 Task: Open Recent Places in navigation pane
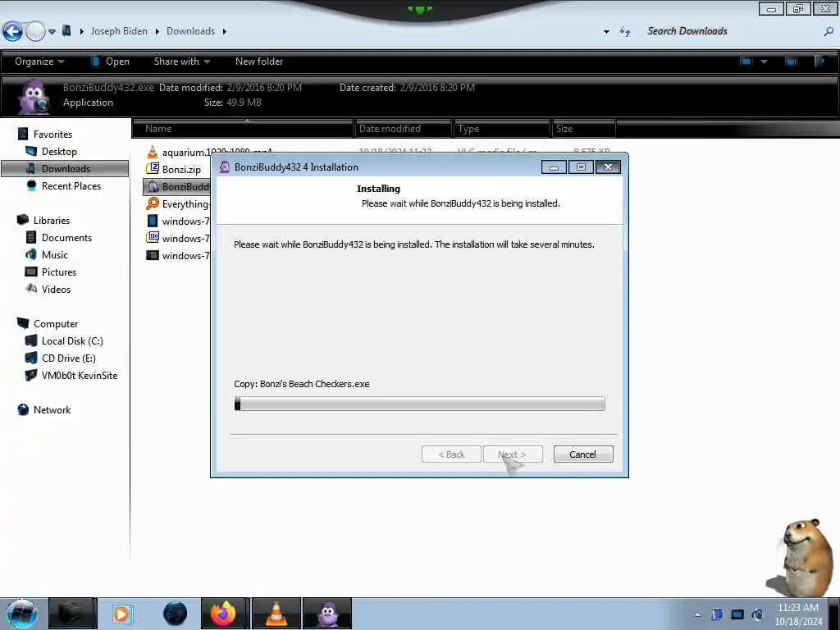point(71,186)
